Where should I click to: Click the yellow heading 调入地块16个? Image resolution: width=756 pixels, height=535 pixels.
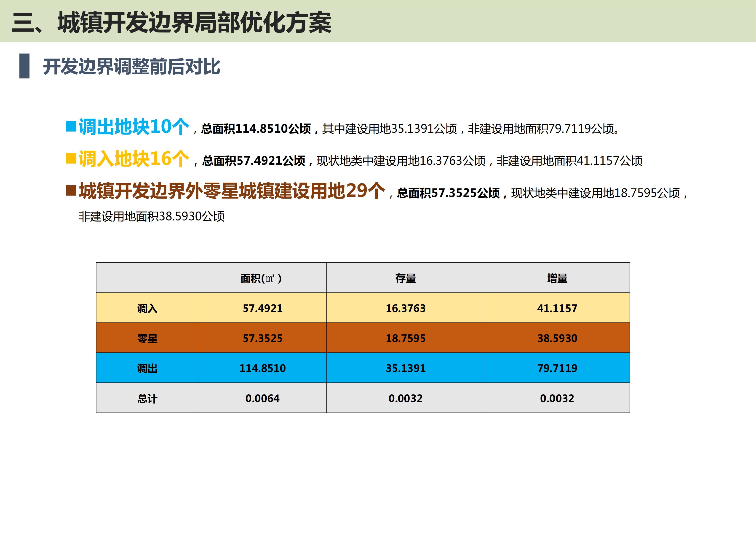(134, 159)
